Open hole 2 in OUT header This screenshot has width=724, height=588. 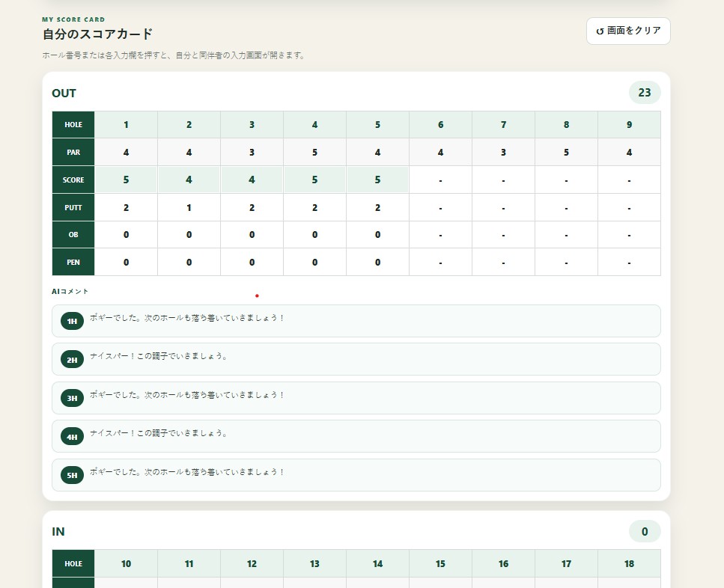coord(189,124)
